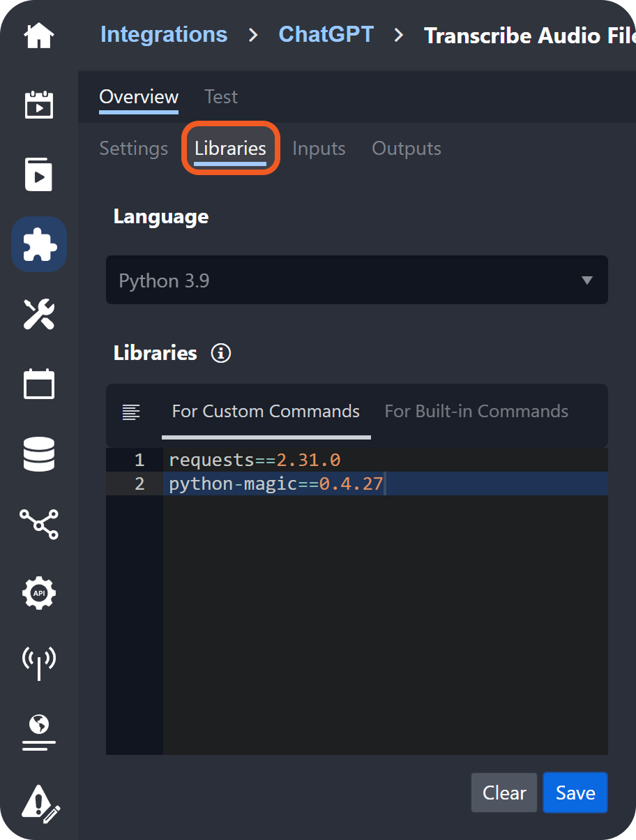The image size is (636, 840).
Task: Expand the Python 3.9 language dropdown
Action: coord(356,280)
